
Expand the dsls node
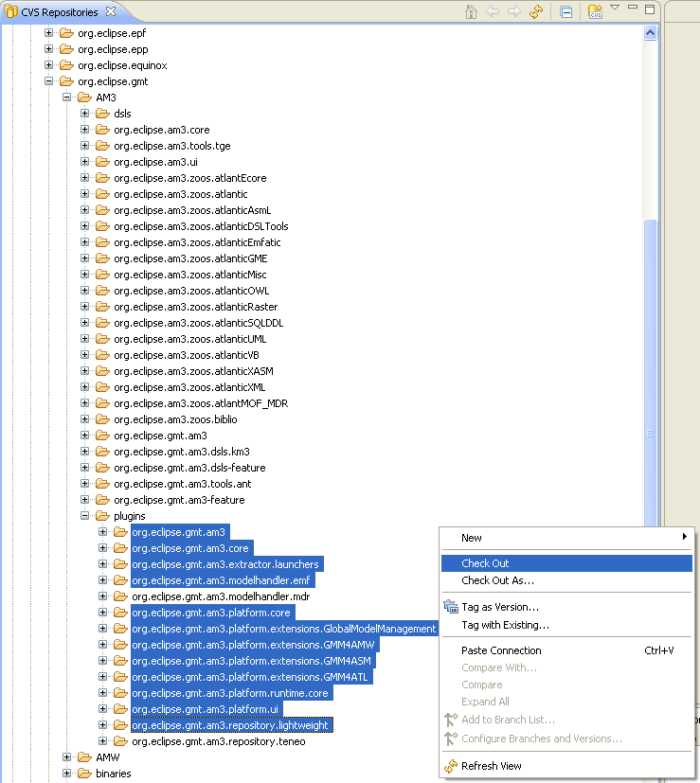85,113
